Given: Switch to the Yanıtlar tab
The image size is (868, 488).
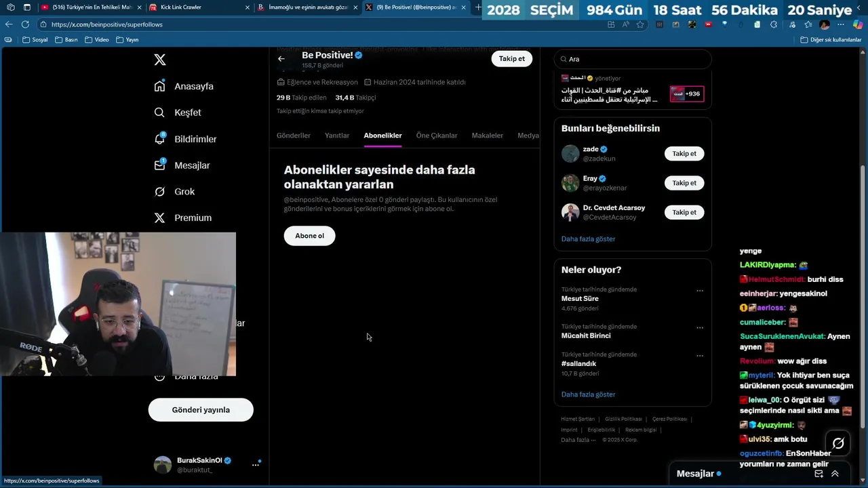Looking at the screenshot, I should click(337, 136).
